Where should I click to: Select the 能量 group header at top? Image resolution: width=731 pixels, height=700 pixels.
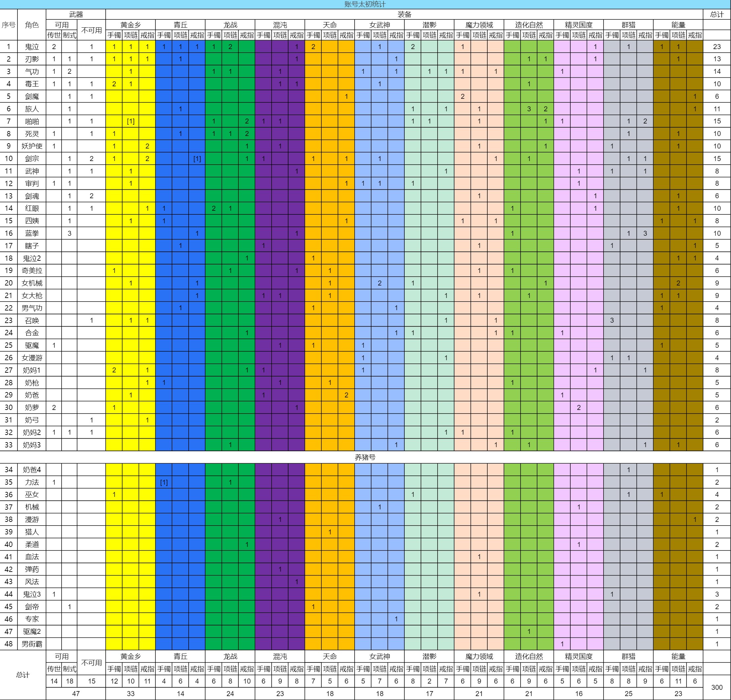coord(678,25)
